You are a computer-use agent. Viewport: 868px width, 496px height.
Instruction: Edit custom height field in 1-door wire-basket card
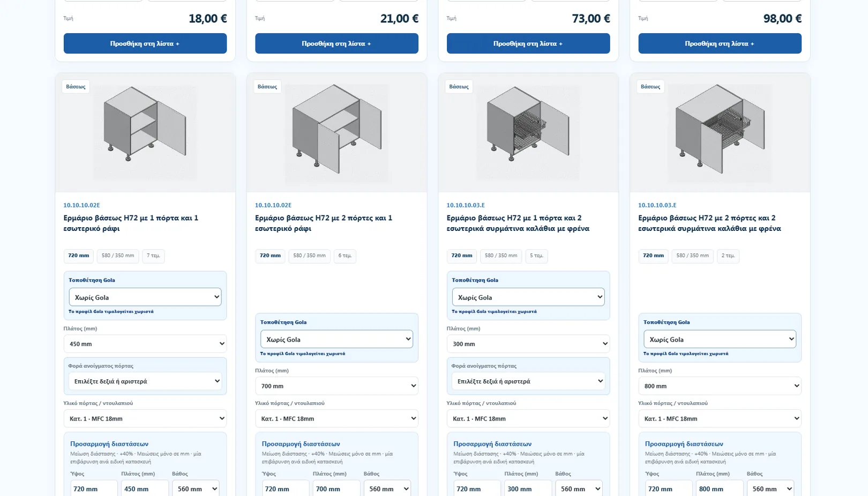coord(477,489)
